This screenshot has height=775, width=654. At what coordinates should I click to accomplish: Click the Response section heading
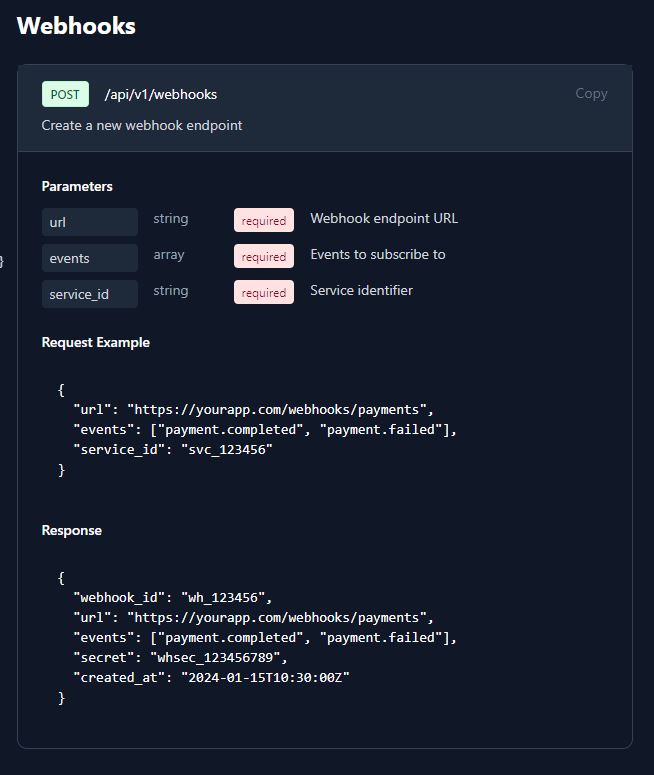tap(71, 530)
